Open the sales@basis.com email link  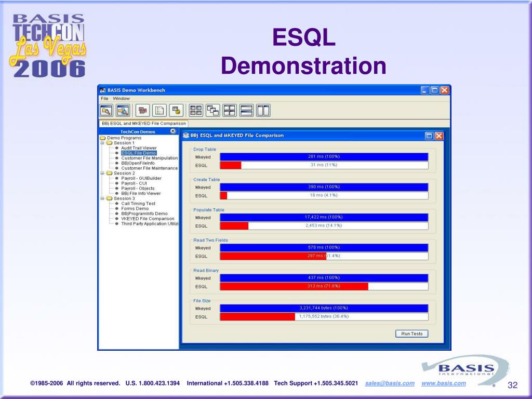[x=390, y=383]
